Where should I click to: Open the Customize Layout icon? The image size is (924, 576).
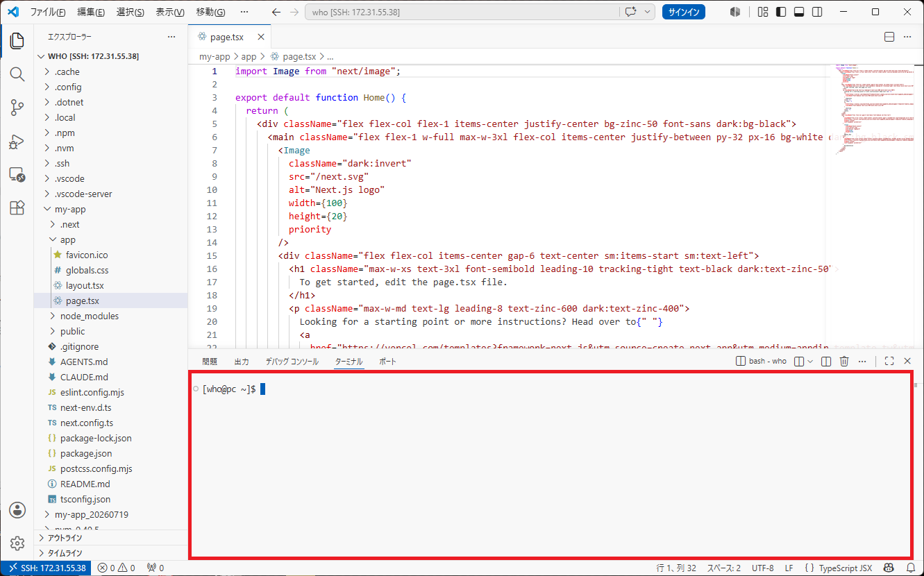click(x=763, y=12)
